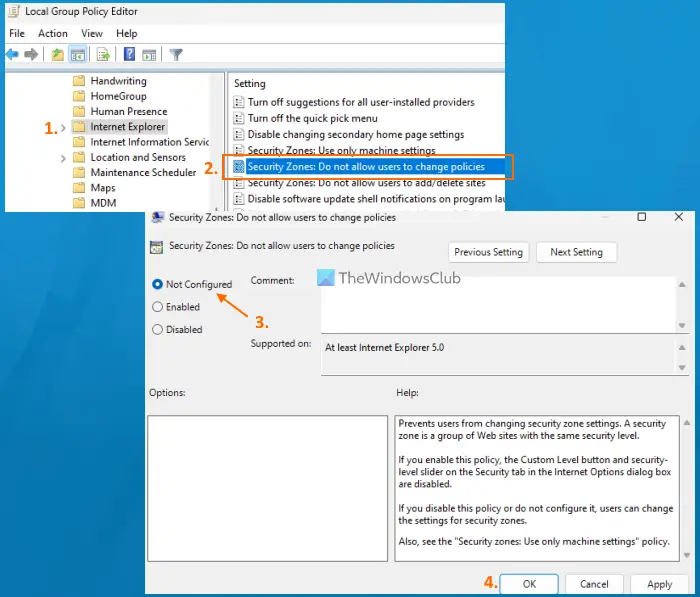Select Security Zones: Do not allow users to change policies
The width and height of the screenshot is (700, 597).
366,167
